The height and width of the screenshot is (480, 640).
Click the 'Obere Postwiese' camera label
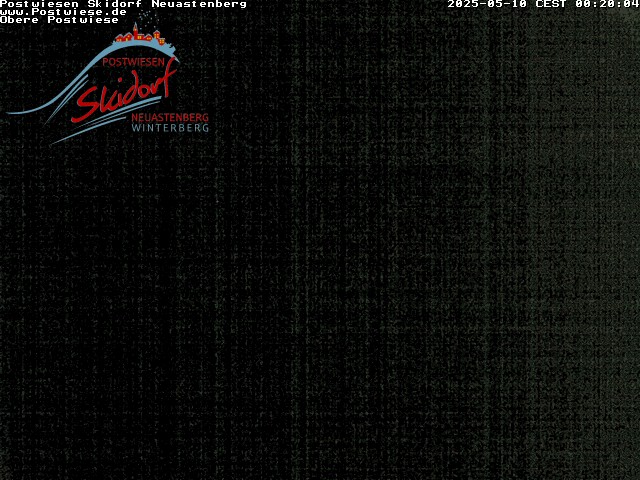(59, 20)
